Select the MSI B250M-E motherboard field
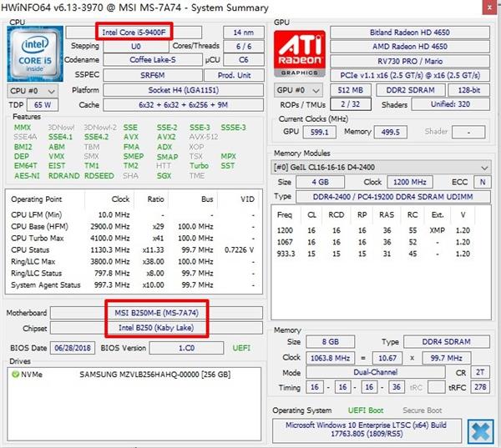Viewport: 501px width, 448px height. (154, 313)
